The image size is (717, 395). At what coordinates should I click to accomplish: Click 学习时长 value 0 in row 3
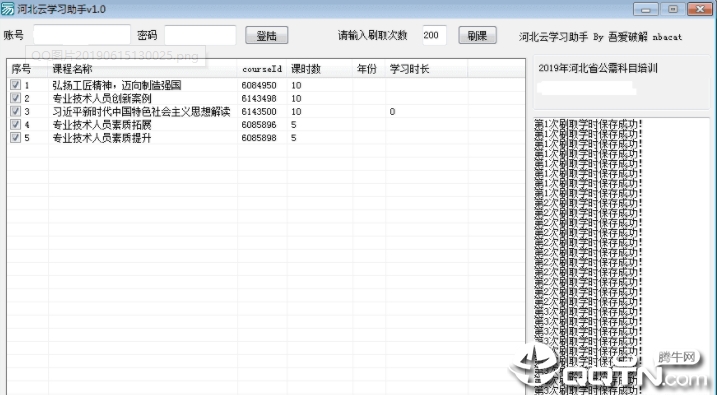point(392,112)
